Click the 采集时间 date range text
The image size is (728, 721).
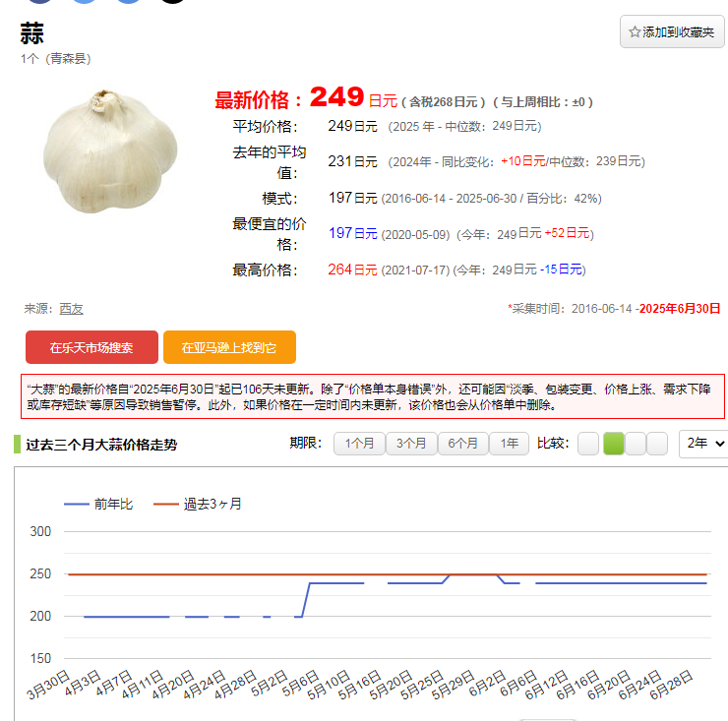(x=614, y=309)
